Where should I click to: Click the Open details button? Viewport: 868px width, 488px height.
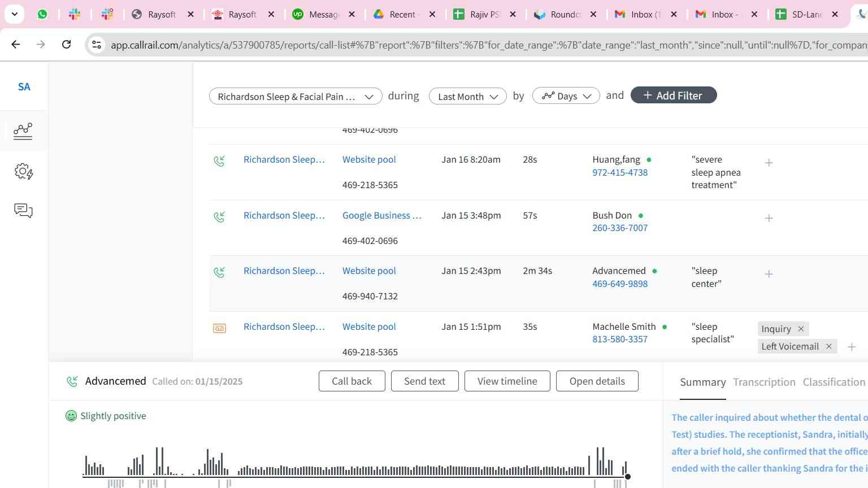click(597, 381)
